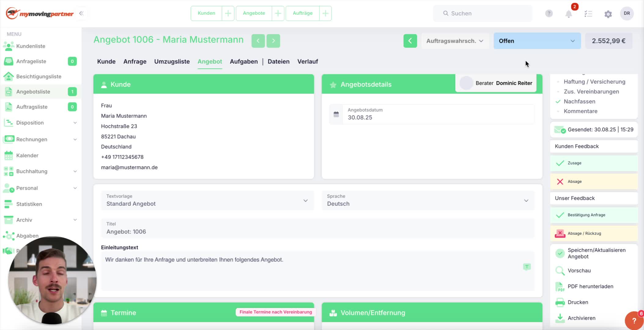Collapse the sidebar with double-chevron icon
Screen dimensions: 644x330
[81, 13]
